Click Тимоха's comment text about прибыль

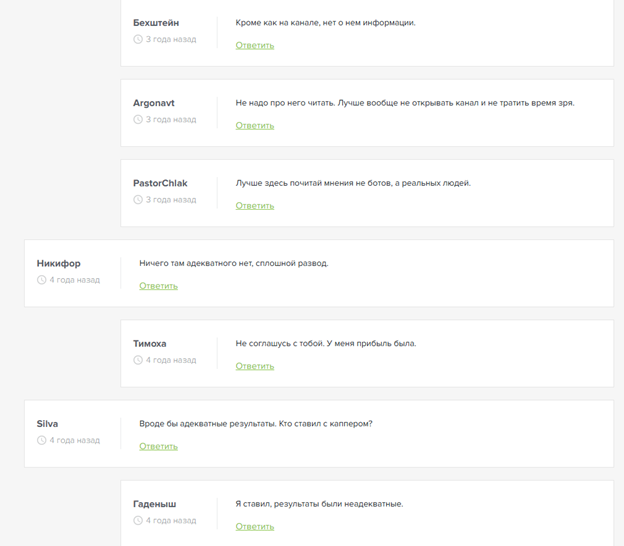326,343
